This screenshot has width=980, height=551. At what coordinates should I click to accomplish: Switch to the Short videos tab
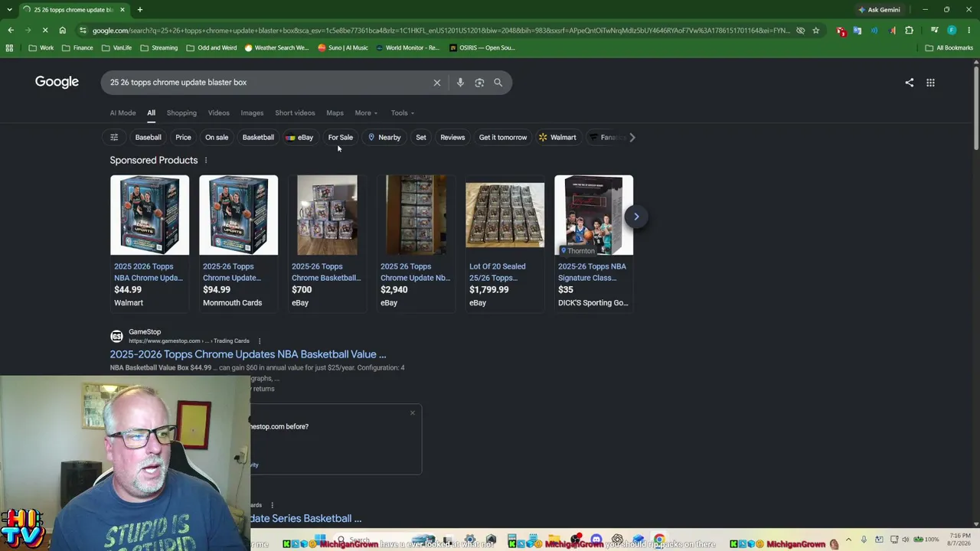(295, 113)
